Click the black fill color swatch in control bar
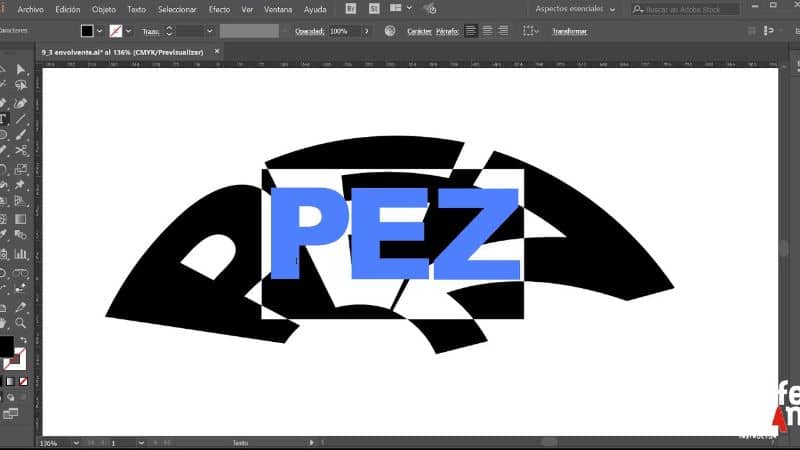The image size is (800, 450). click(87, 31)
